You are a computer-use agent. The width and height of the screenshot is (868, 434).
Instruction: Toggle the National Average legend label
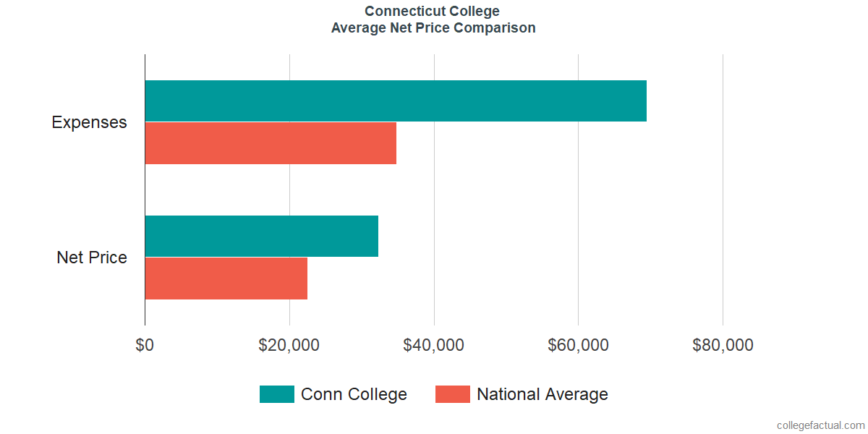pyautogui.click(x=542, y=394)
